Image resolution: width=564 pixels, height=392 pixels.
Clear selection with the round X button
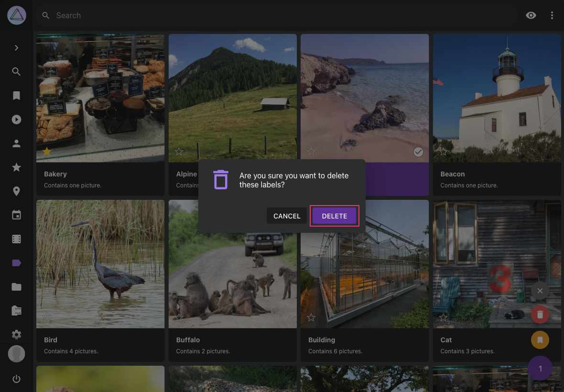(540, 291)
